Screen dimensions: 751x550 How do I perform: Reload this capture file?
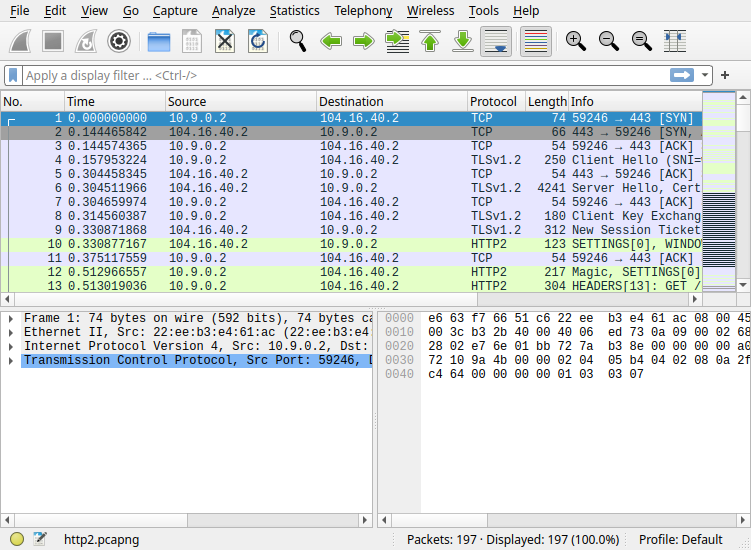258,41
